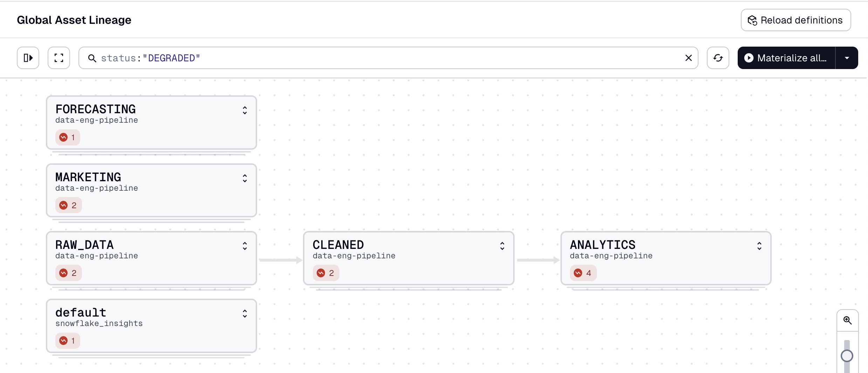Screen dimensions: 868x373
Task: Expand the default snowflake_insights group
Action: (x=245, y=314)
